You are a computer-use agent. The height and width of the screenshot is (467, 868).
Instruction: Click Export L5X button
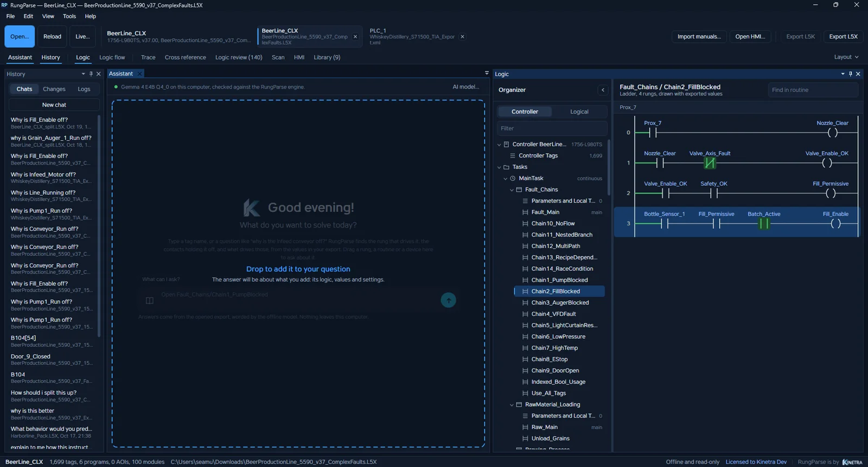tap(844, 37)
